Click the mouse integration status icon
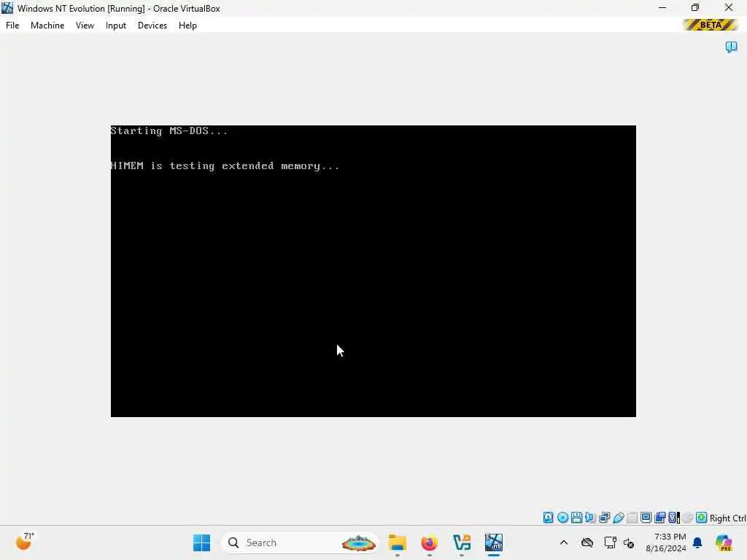The width and height of the screenshot is (747, 560). point(687,518)
